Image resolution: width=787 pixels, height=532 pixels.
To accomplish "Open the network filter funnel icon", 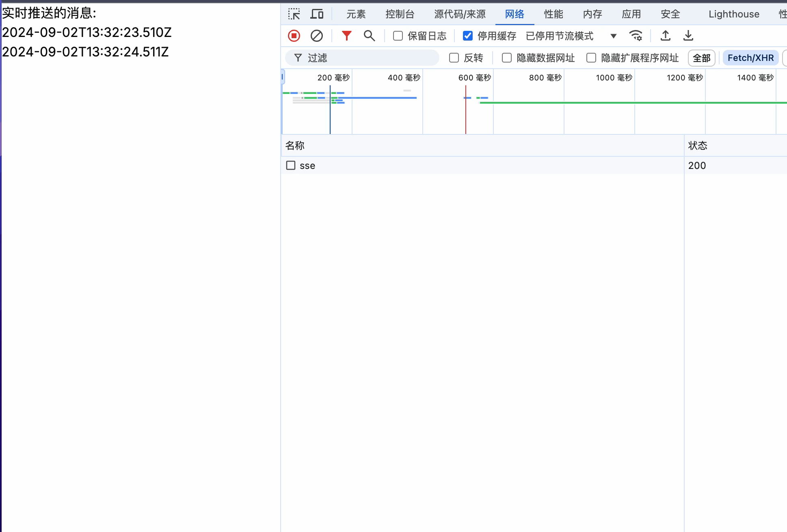I will pos(346,36).
